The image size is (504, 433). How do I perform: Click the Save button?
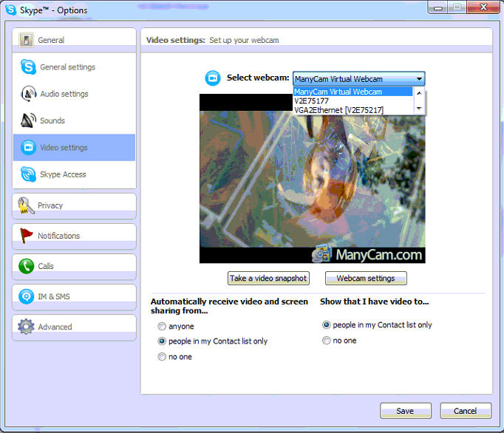tap(405, 411)
